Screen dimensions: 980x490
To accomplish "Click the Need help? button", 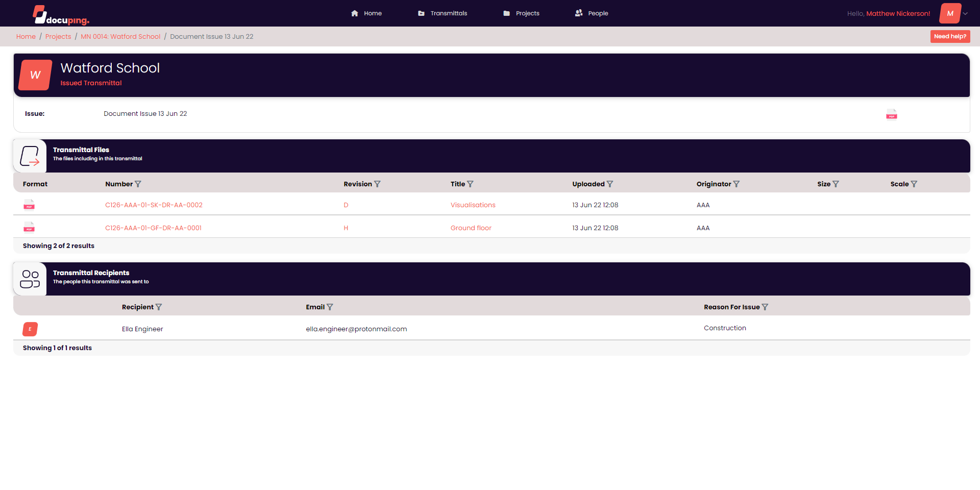I will coord(950,36).
